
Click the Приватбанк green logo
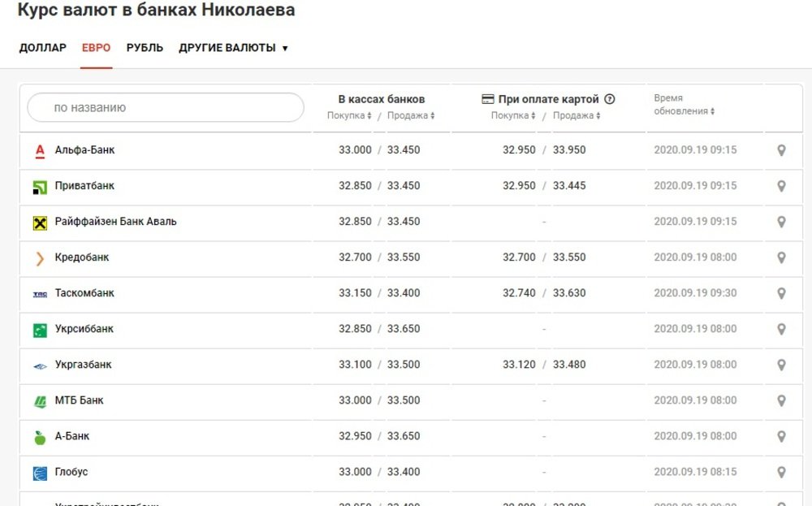point(40,187)
